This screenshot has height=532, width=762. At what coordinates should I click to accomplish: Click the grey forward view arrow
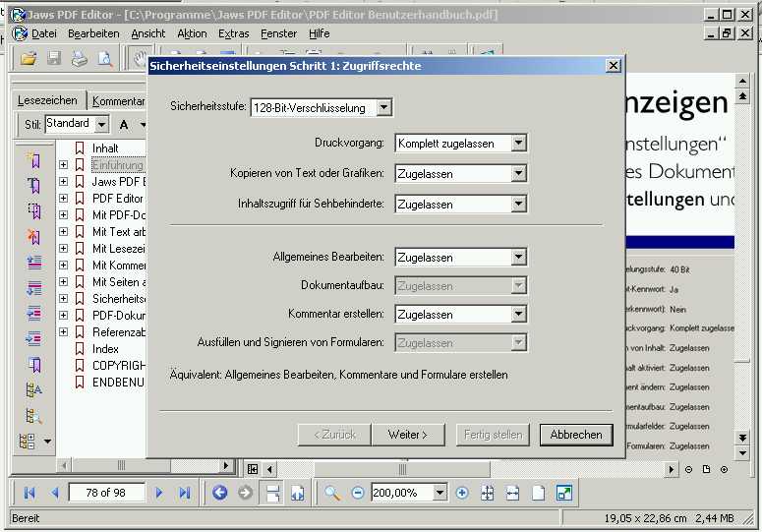click(246, 493)
